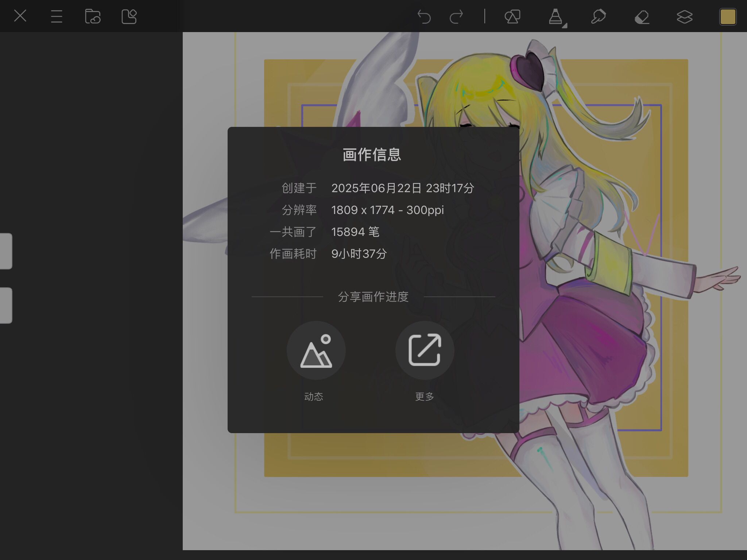Click the 画作信息 dialog title

click(372, 155)
